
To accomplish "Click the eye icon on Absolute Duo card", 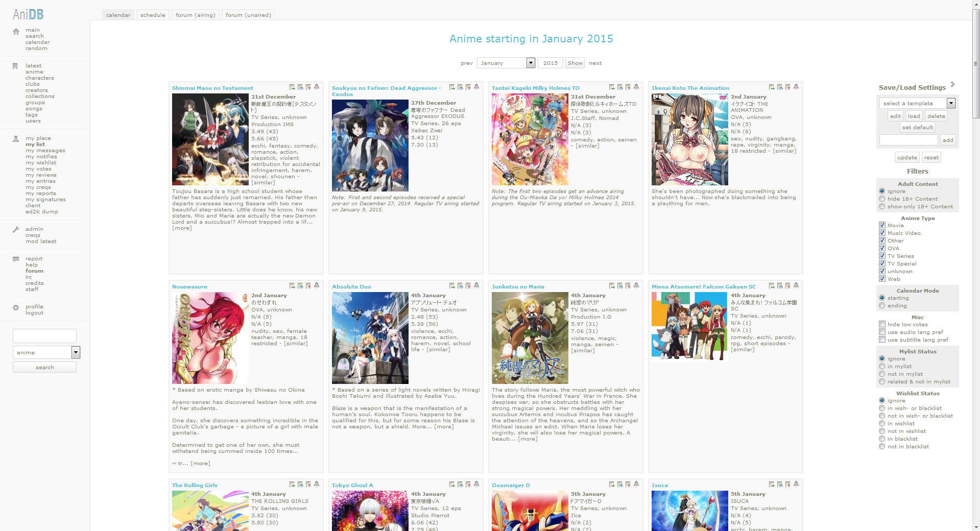I will [460, 286].
